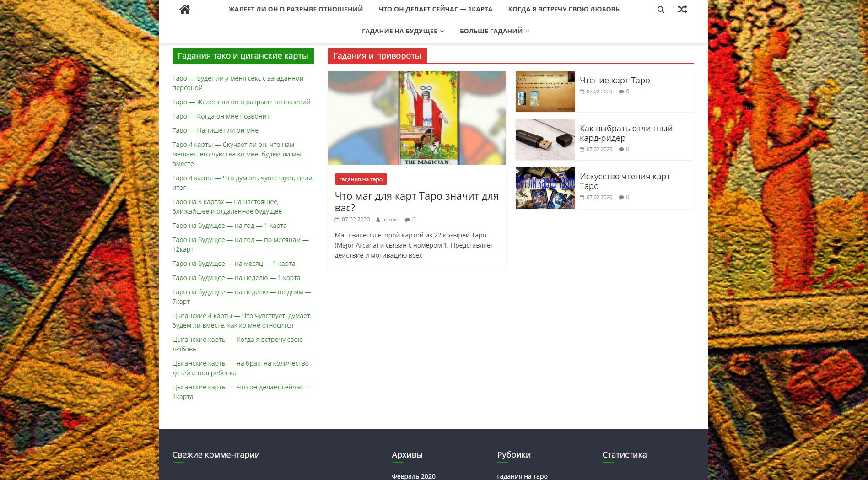Click the admin author user icon
868x480 pixels.
click(378, 220)
